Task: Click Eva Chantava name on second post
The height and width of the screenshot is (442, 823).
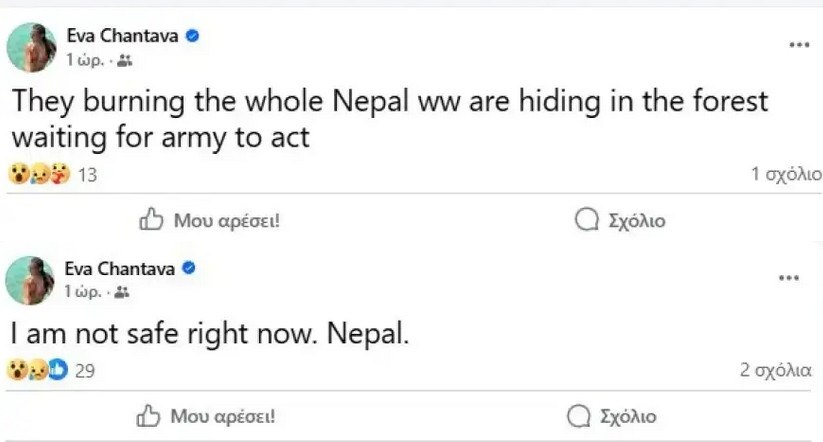Action: [x=119, y=269]
